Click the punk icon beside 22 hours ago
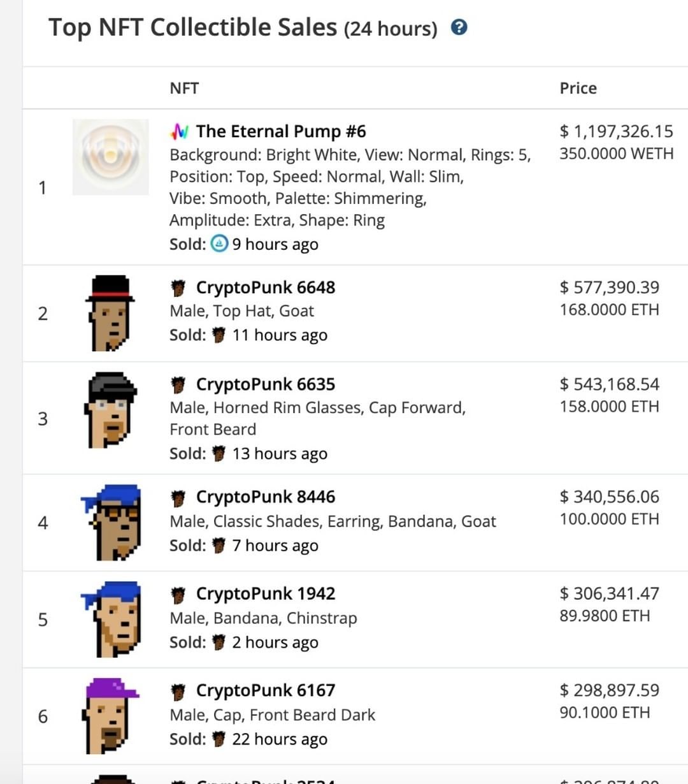 (x=219, y=739)
